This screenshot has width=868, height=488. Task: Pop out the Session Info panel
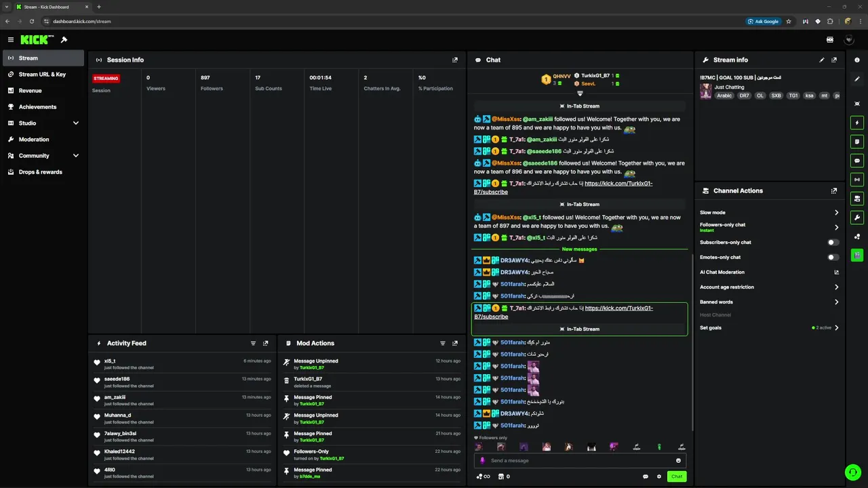pyautogui.click(x=455, y=60)
